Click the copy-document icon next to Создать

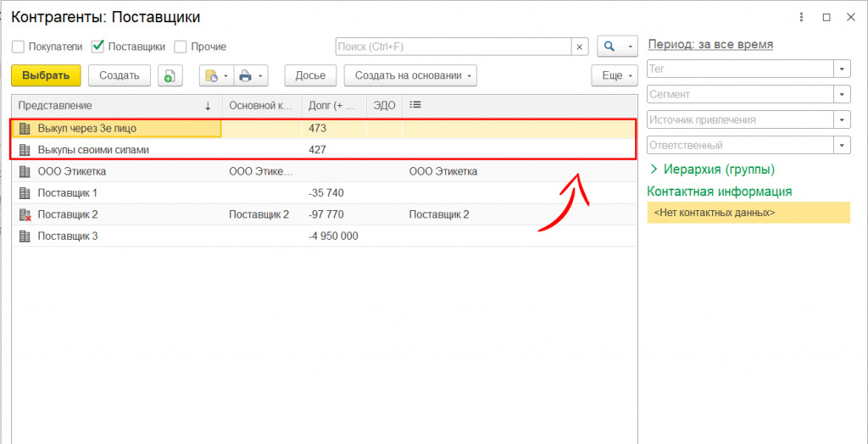pyautogui.click(x=170, y=75)
